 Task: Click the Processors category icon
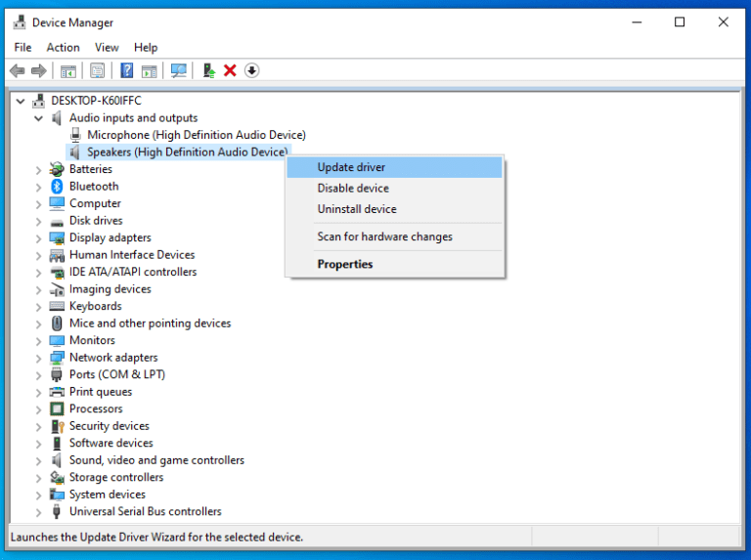[57, 409]
